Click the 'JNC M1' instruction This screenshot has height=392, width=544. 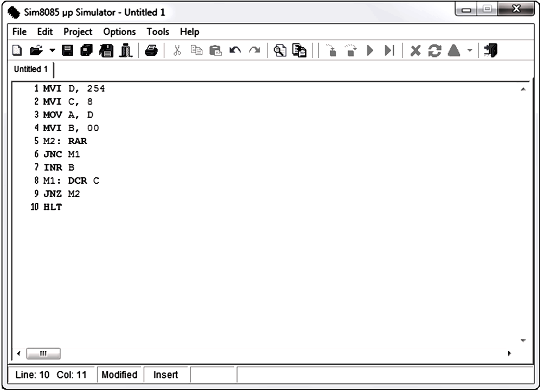coord(62,155)
